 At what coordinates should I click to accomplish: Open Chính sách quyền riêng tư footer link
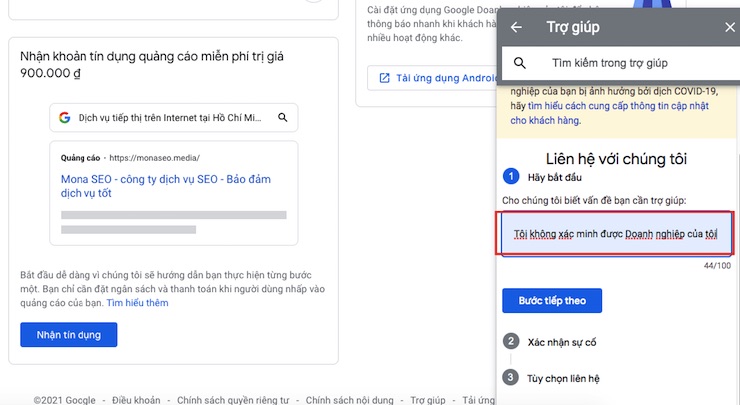233,400
